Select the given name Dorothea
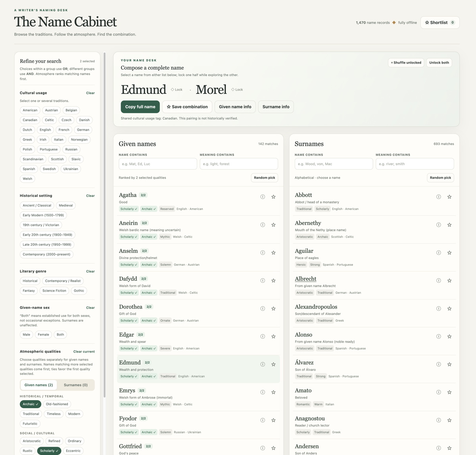This screenshot has width=476, height=455. [x=131, y=307]
